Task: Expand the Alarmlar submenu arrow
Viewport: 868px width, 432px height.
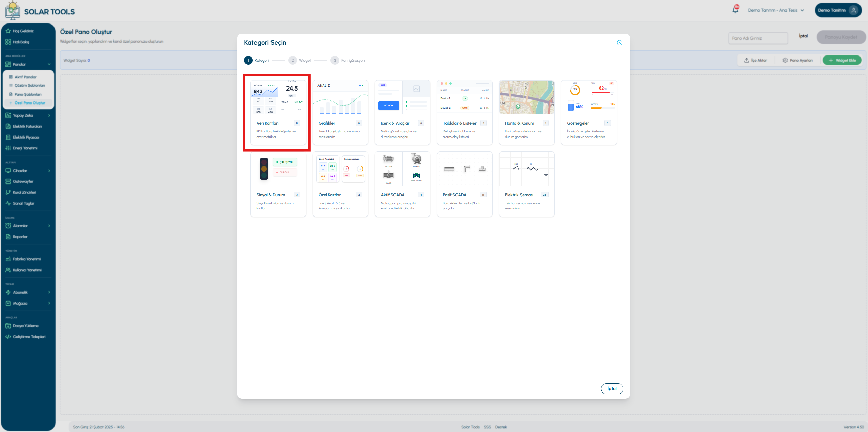Action: (49, 226)
